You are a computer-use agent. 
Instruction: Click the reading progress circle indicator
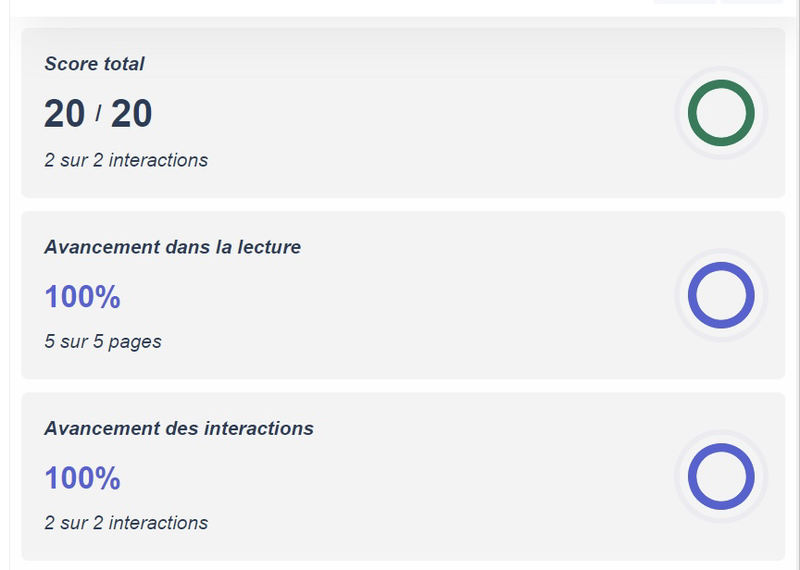[x=721, y=295]
